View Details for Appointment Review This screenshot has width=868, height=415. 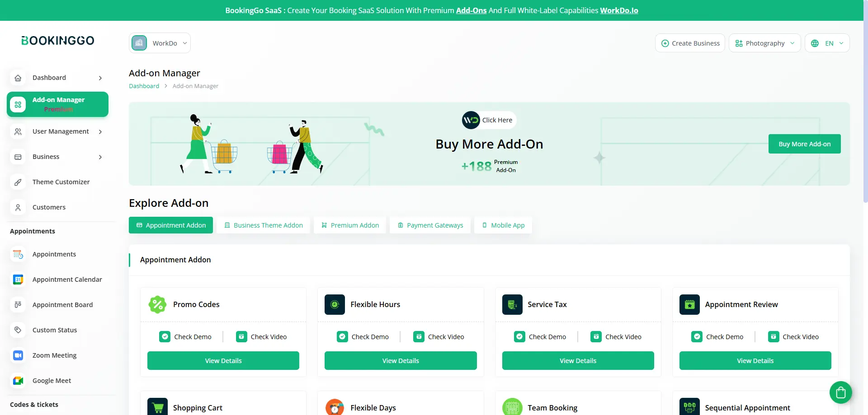pyautogui.click(x=755, y=360)
